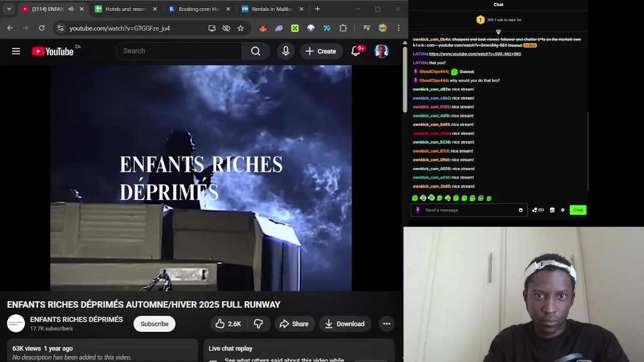Share the video
644x362 pixels.
(x=294, y=324)
